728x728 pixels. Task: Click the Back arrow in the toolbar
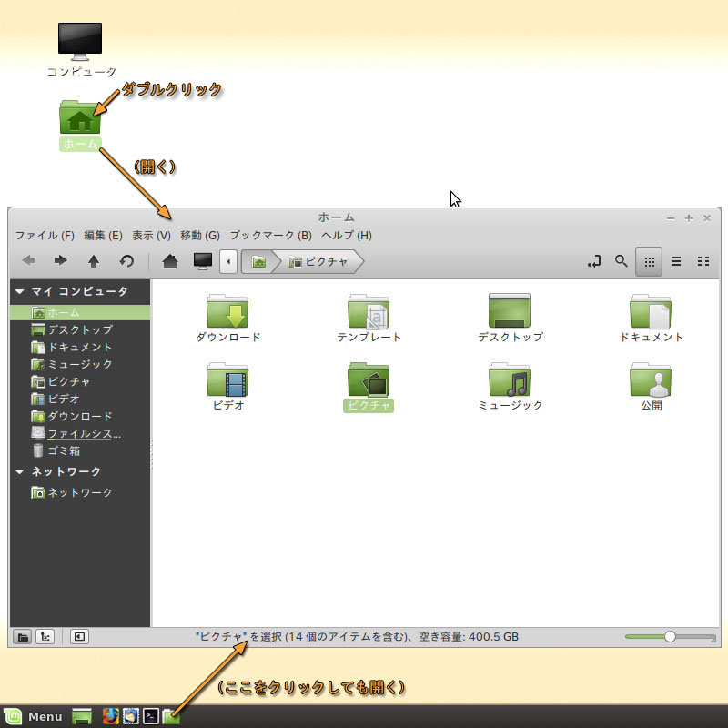tap(28, 261)
